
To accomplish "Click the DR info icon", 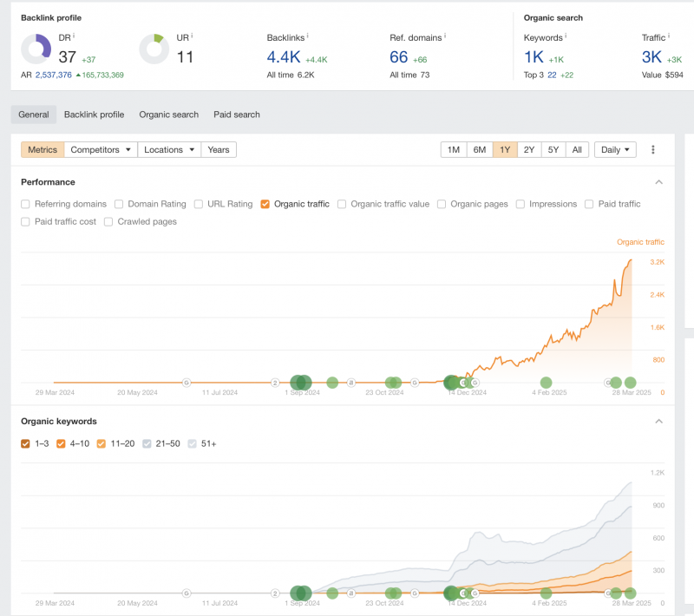I will point(75,36).
